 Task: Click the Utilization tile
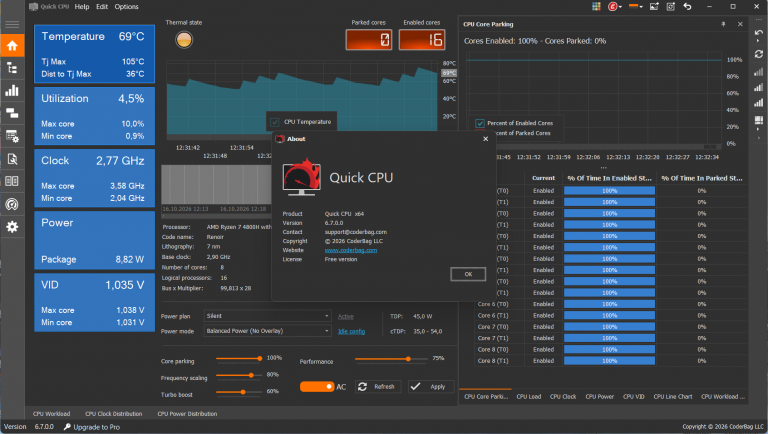click(95, 116)
